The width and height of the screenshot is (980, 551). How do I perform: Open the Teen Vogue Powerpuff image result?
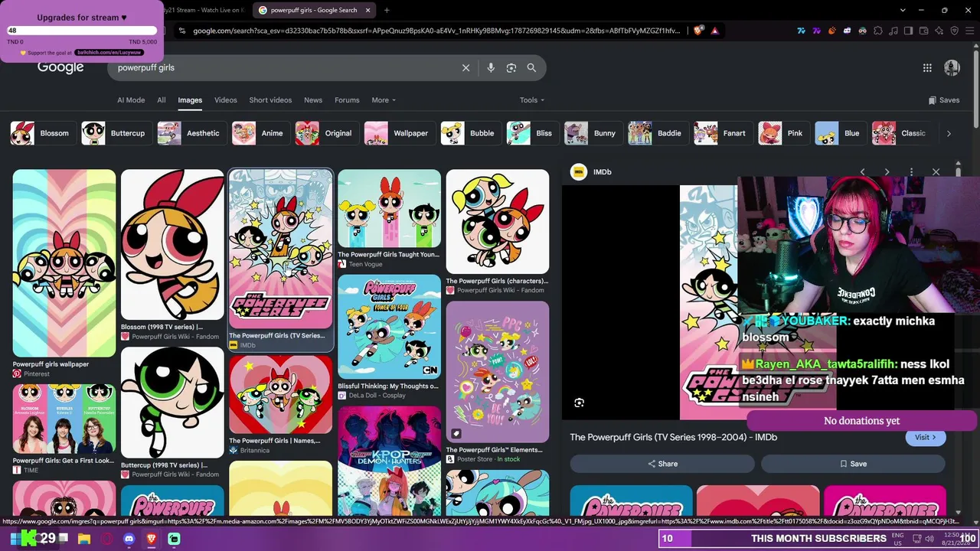[389, 208]
